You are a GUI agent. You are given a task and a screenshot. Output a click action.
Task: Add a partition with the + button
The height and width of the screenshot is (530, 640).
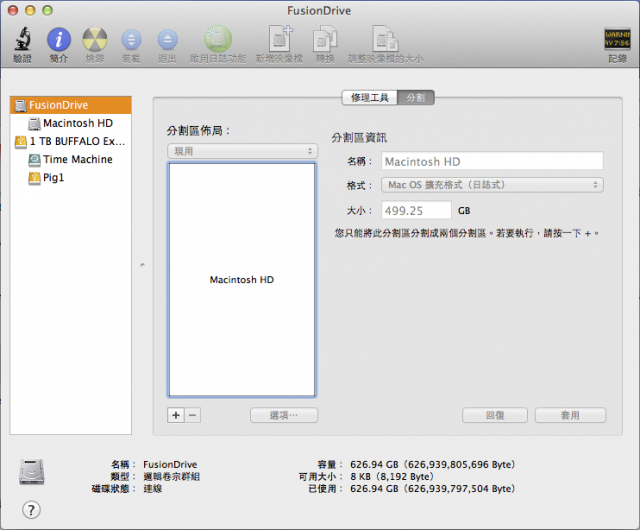[x=176, y=415]
